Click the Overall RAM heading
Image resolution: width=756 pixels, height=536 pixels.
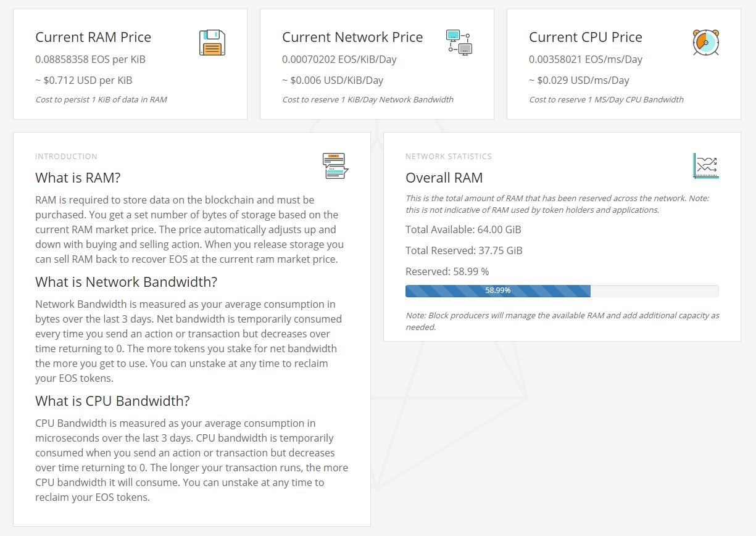444,178
